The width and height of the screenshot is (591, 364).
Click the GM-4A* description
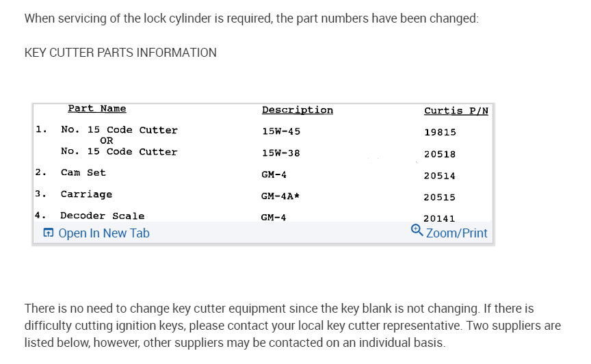coord(282,196)
